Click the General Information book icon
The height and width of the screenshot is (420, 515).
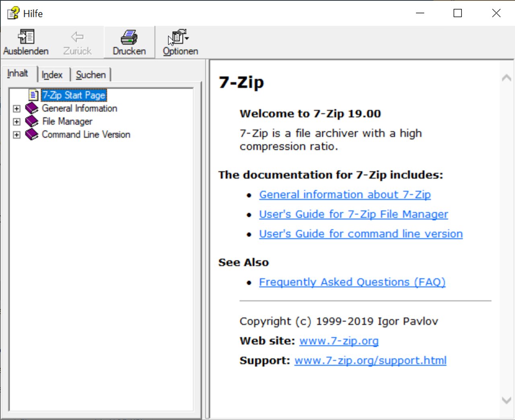(32, 108)
